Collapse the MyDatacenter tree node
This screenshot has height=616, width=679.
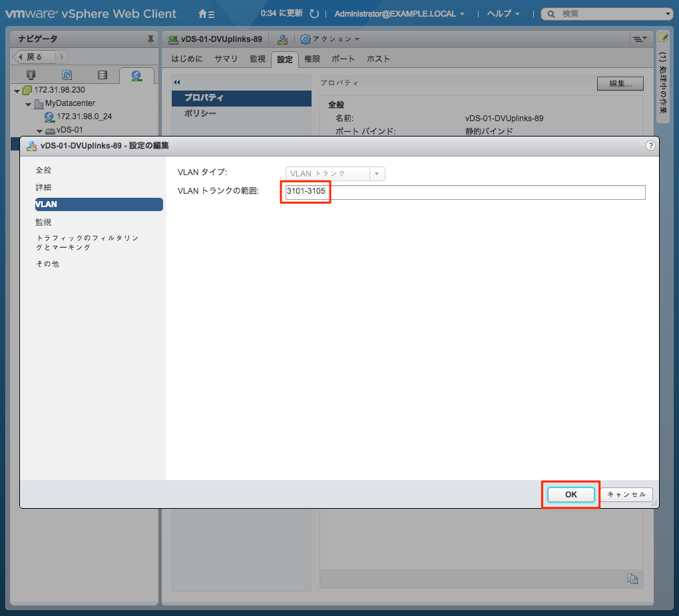[x=28, y=105]
